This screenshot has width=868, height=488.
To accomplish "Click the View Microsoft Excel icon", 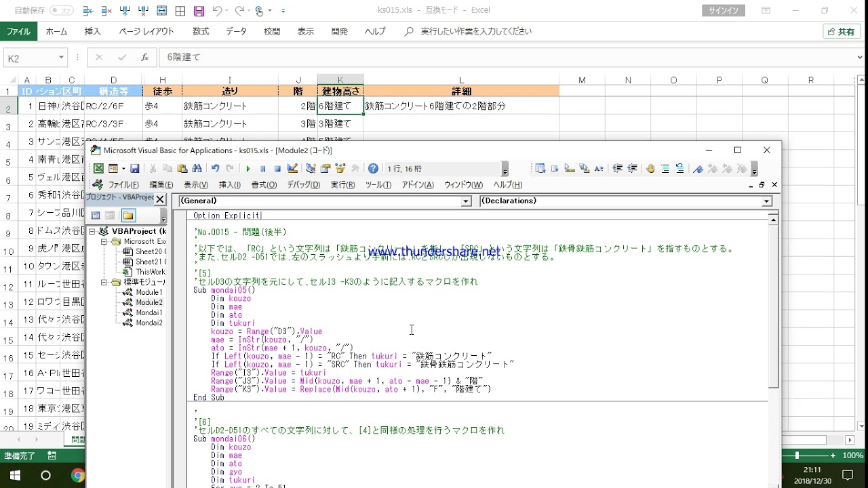I will click(x=98, y=169).
